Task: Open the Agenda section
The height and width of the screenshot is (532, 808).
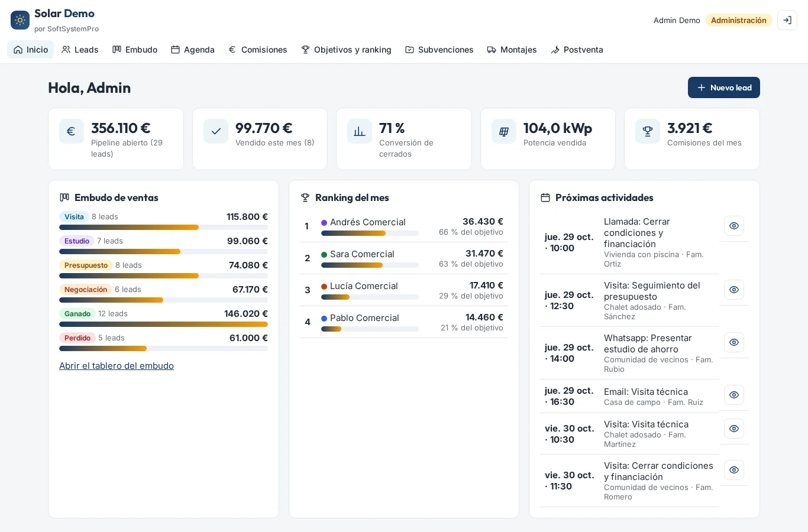Action: point(193,50)
